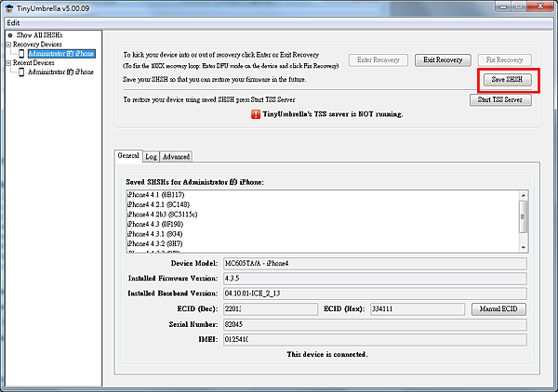Screen dimensions: 558x392
Task: Click the Exit Recovery button
Action: pos(443,60)
